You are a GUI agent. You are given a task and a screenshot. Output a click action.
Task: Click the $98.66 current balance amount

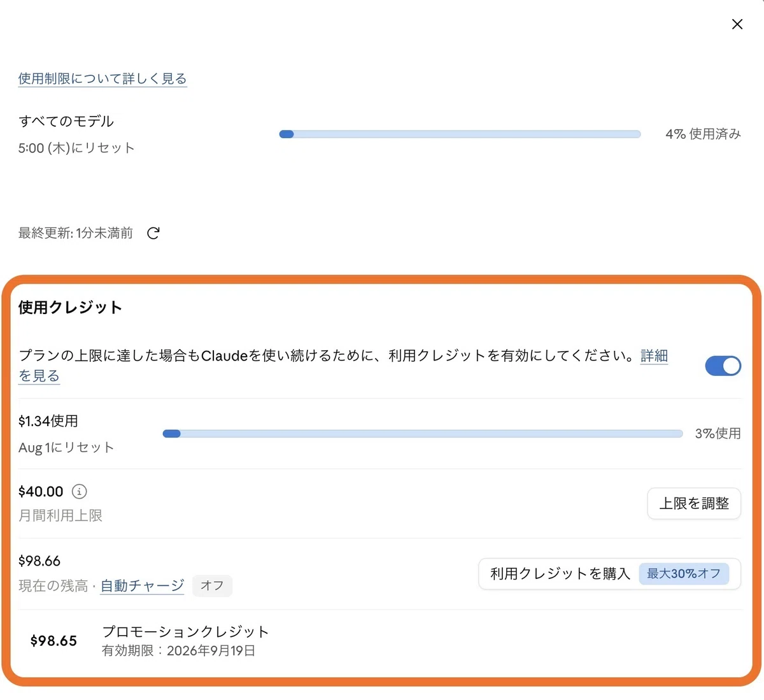[39, 561]
